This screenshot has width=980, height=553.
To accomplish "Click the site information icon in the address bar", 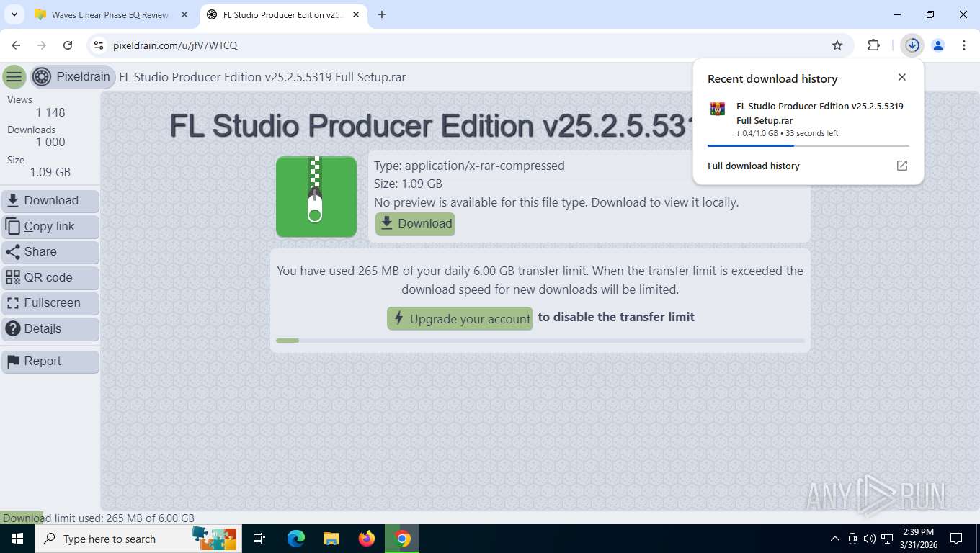I will [x=99, y=45].
